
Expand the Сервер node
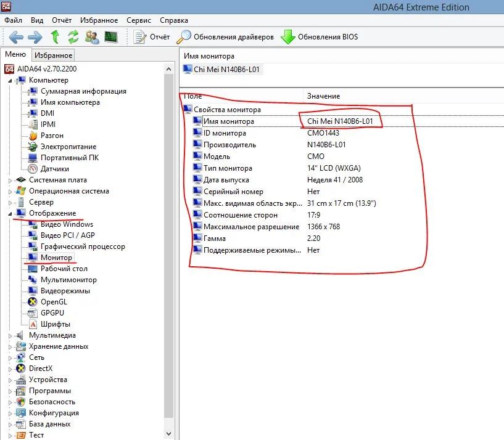point(10,203)
